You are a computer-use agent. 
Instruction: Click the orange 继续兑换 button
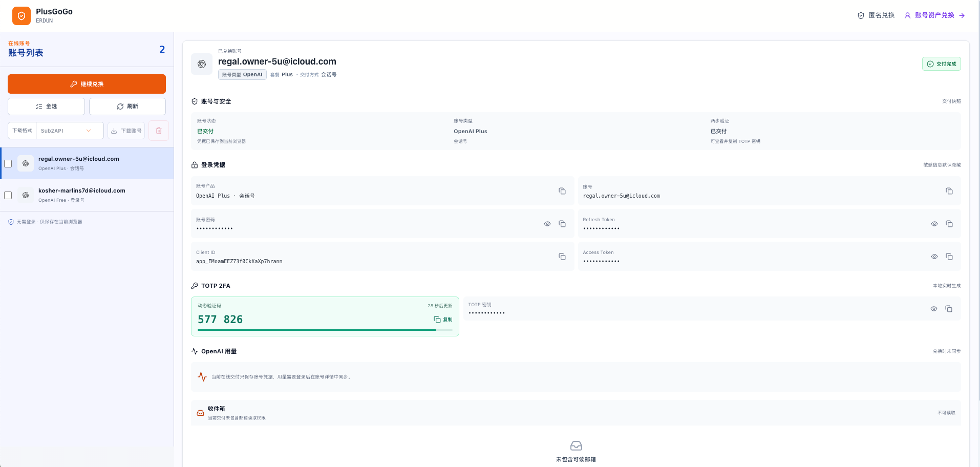coord(87,84)
